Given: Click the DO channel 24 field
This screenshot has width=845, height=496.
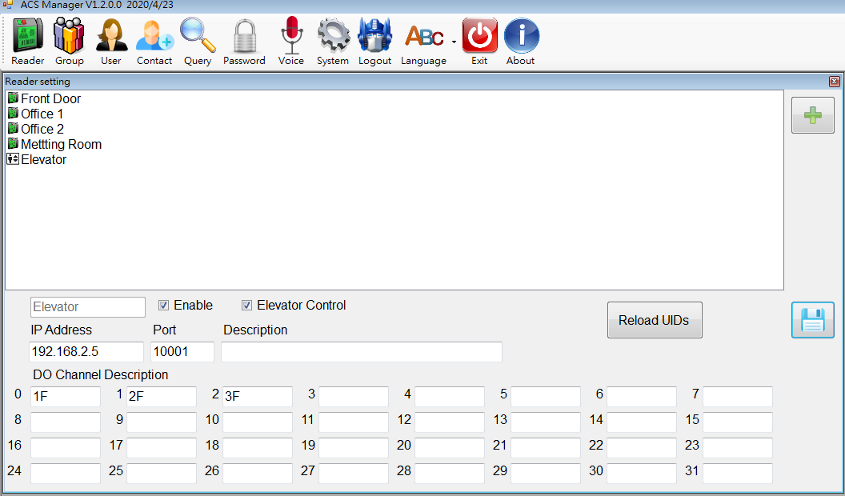Looking at the screenshot, I should 65,473.
